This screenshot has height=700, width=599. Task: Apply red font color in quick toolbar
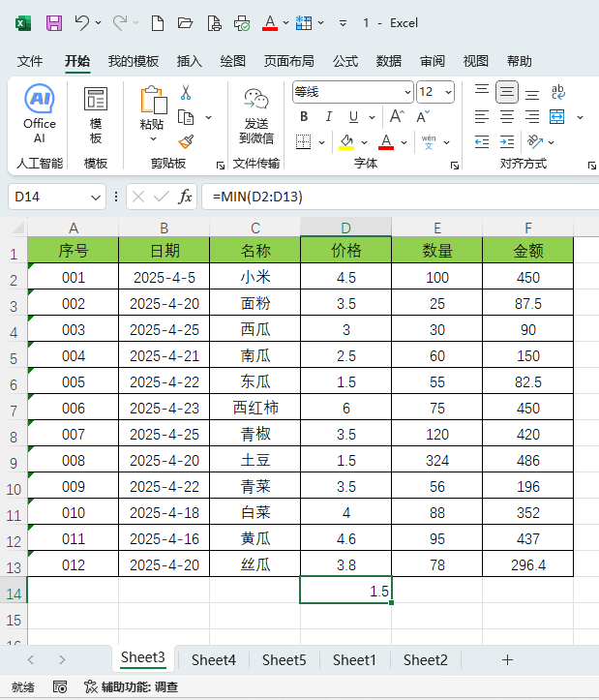pyautogui.click(x=270, y=23)
